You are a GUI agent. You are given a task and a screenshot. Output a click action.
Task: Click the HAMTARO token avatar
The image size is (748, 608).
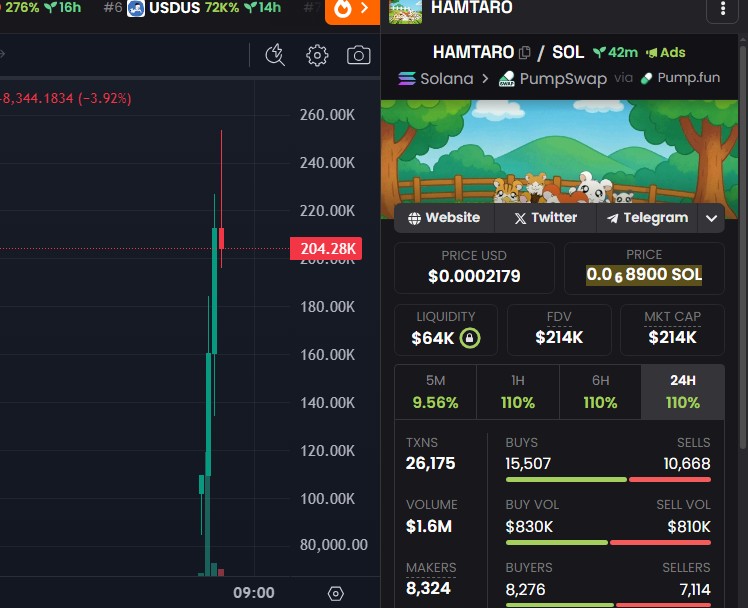[x=405, y=11]
